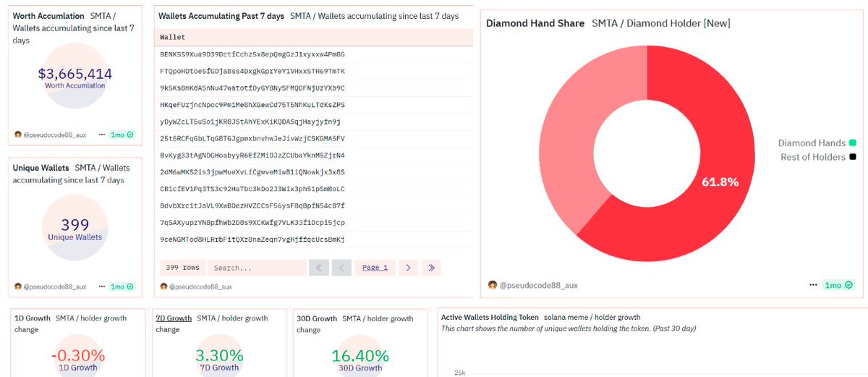Open the underlined 7D Growth title link
Screen dimensions: 868x377
pyautogui.click(x=174, y=318)
